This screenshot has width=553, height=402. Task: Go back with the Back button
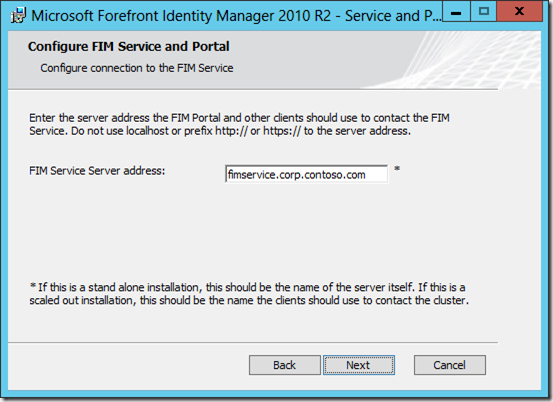coord(285,365)
